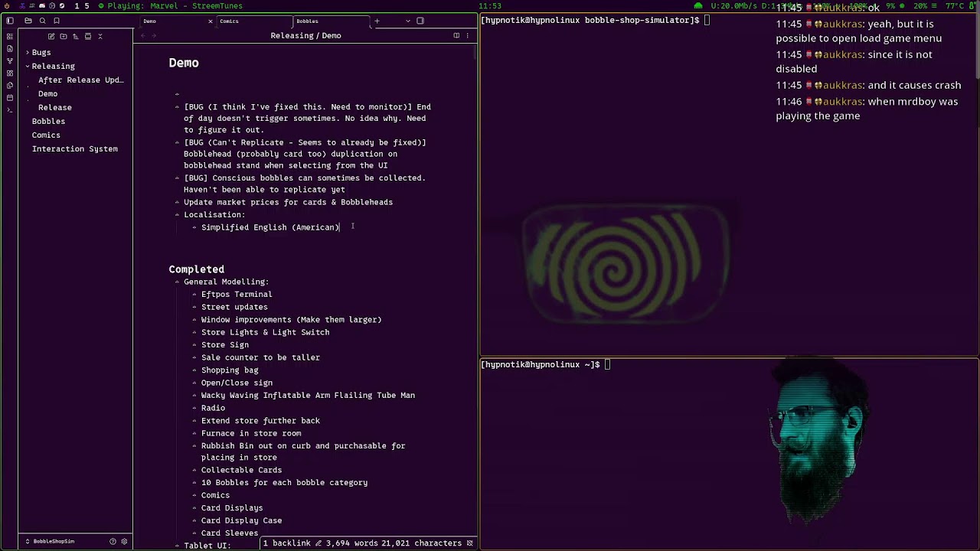Screen dimensions: 980x551
Task: Click the fourth ribbon blocks icon
Action: tap(9, 73)
